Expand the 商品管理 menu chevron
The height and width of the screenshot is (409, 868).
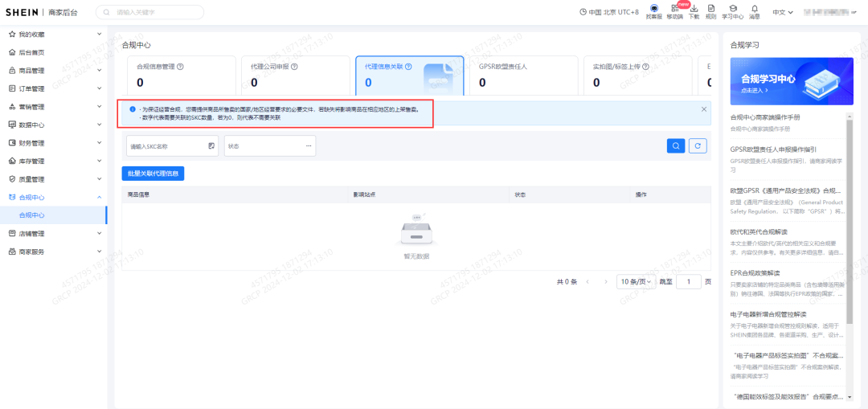[x=99, y=71]
